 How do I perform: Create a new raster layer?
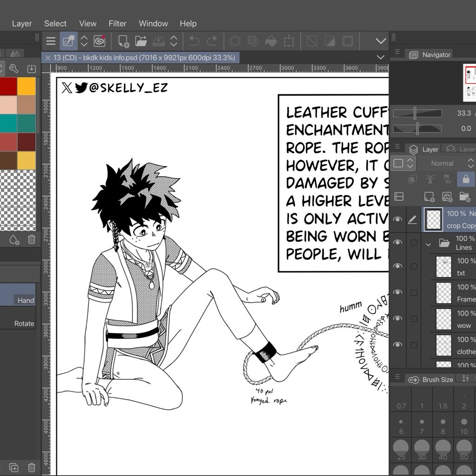429,196
